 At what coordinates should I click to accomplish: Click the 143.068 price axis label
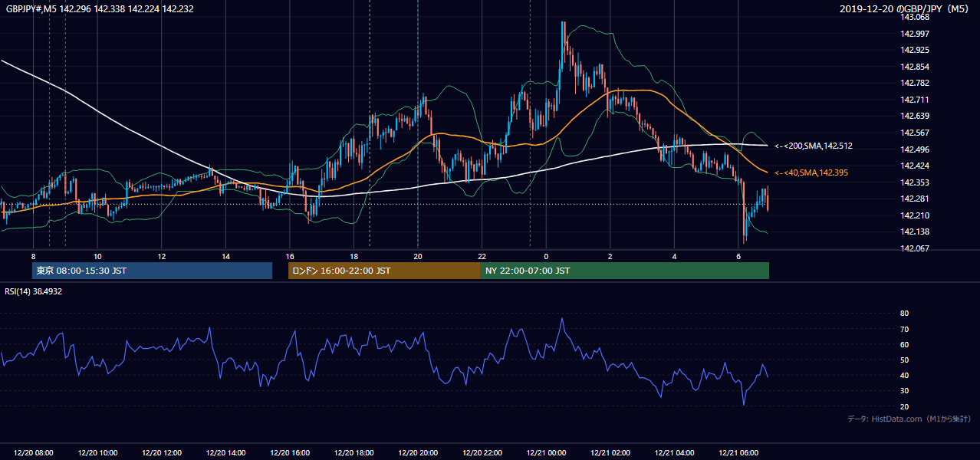pyautogui.click(x=914, y=17)
